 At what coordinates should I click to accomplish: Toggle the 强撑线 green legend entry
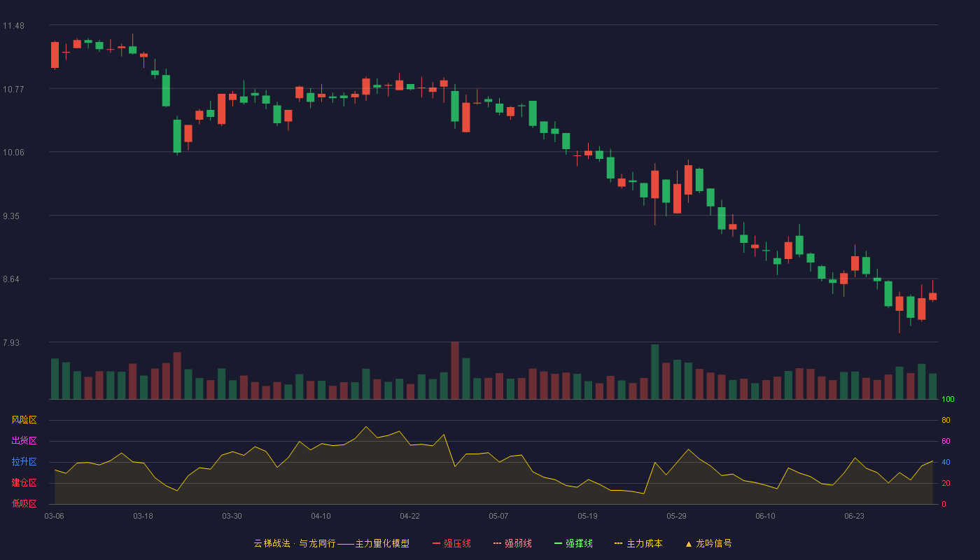(573, 543)
